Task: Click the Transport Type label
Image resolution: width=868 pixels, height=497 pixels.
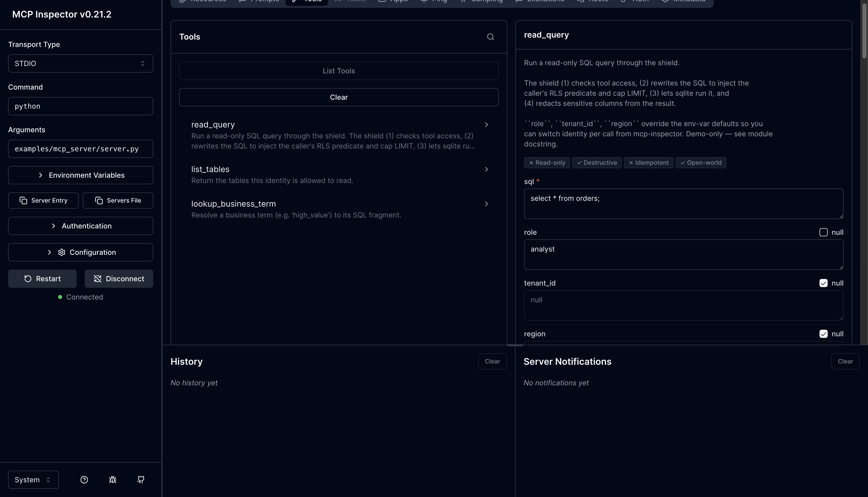Action: [x=34, y=44]
